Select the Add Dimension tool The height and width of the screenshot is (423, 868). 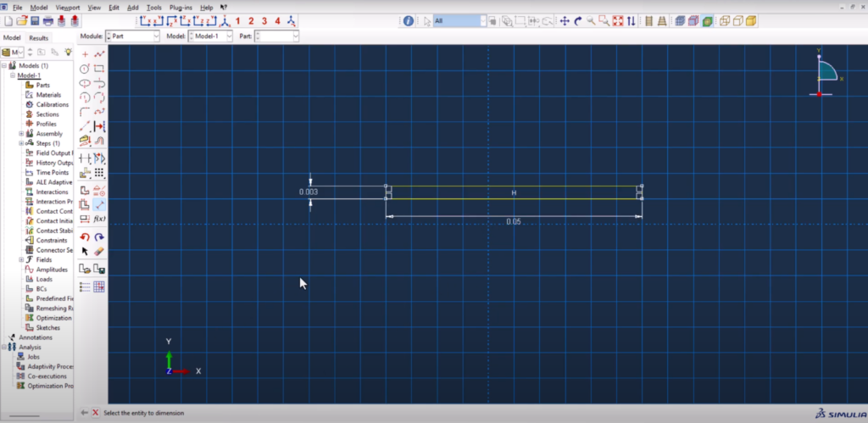100,204
